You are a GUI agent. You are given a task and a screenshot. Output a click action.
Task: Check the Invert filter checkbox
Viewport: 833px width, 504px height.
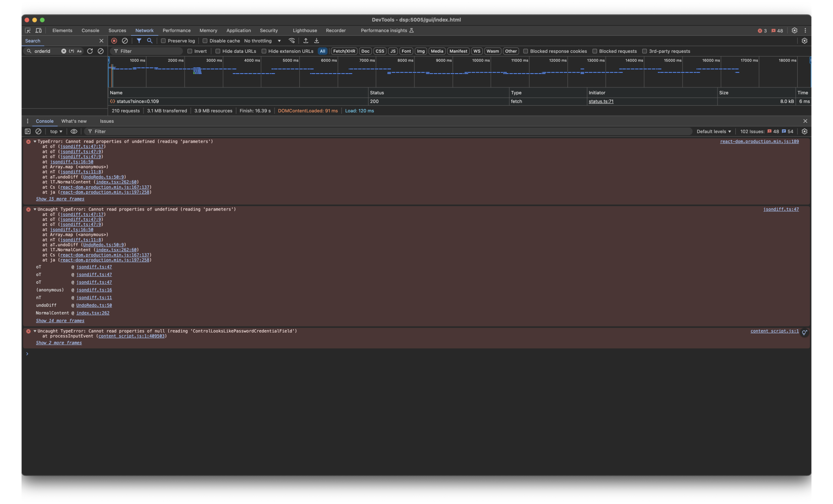(190, 51)
